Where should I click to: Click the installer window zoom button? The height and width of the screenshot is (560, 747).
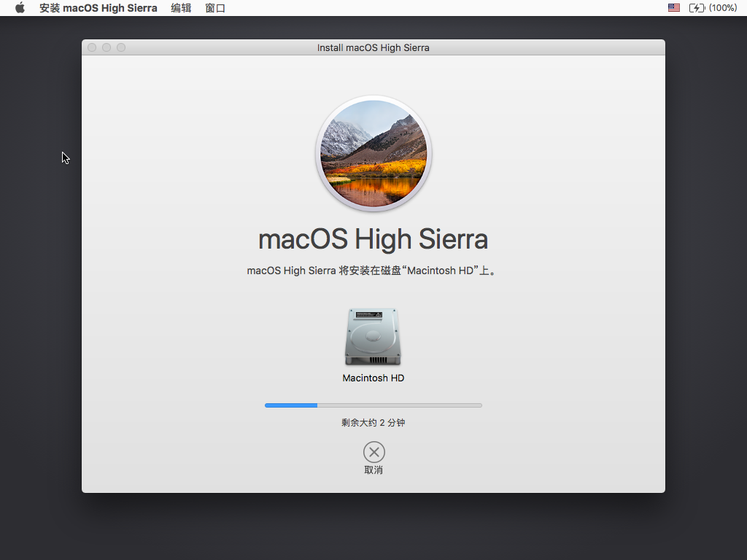click(x=121, y=47)
